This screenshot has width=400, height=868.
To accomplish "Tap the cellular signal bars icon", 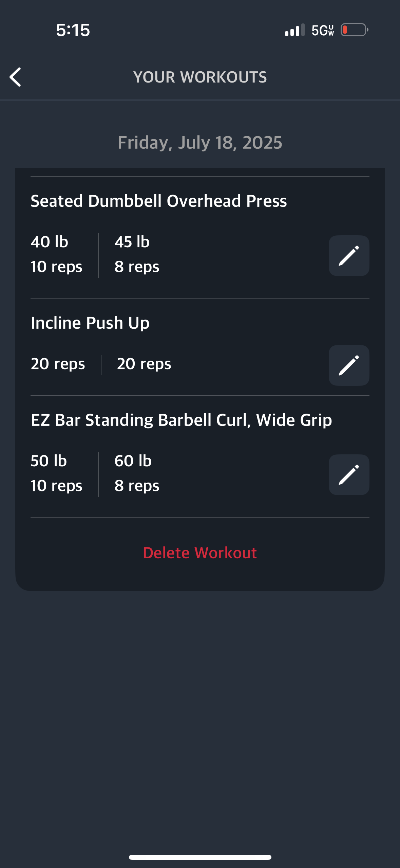I will 294,30.
